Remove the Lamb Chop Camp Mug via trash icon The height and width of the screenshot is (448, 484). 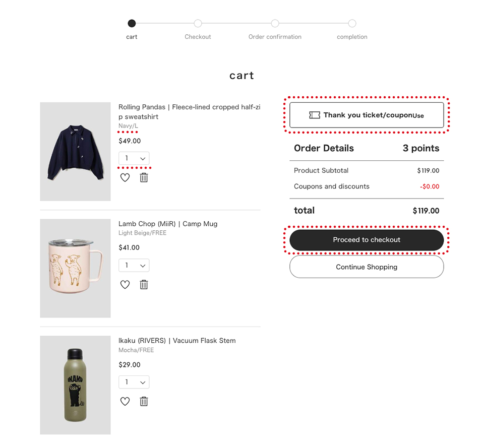tap(144, 285)
